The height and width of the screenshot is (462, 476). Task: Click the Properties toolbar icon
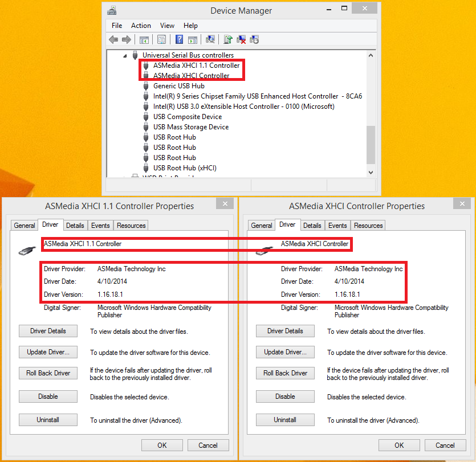coord(161,39)
